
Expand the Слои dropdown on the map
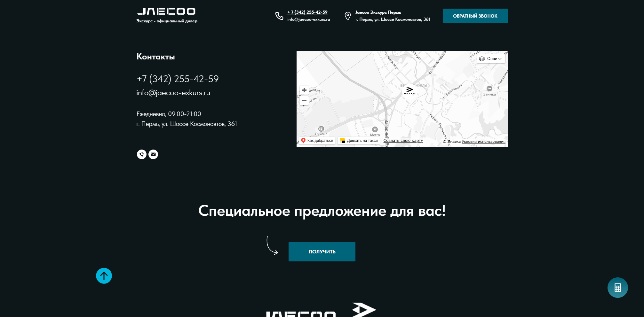[x=491, y=59]
